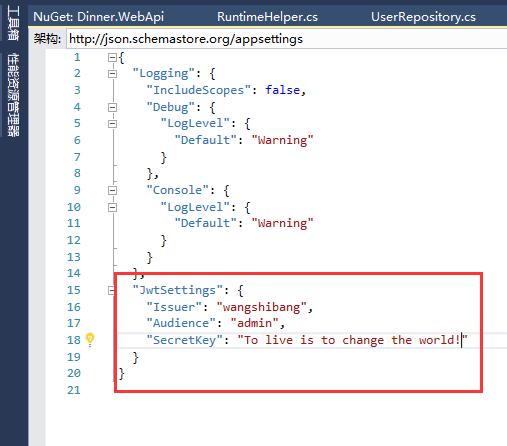The image size is (507, 446).
Task: Click the "JwtSettings" key text
Action: (x=178, y=290)
